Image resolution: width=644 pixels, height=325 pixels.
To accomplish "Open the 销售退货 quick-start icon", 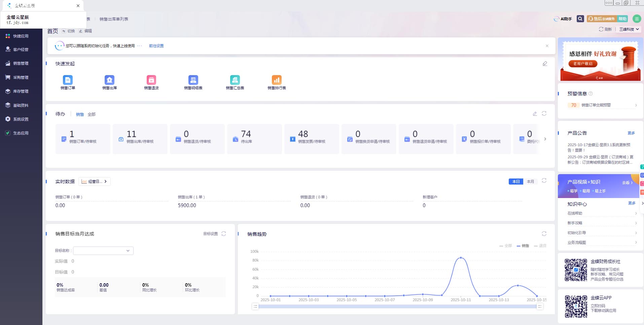I will point(151,80).
